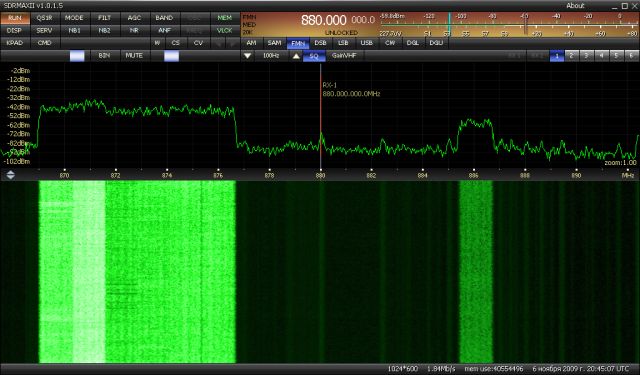Toggle the SQ squelch button
The image size is (640, 375).
(x=314, y=55)
